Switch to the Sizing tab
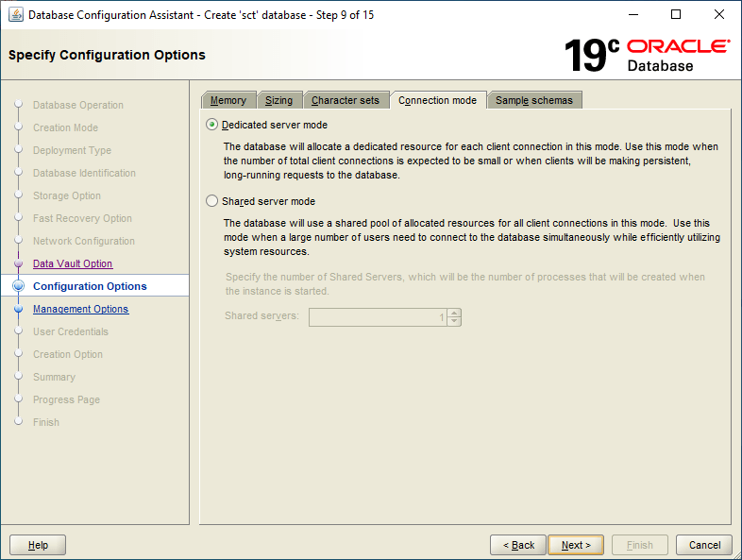The image size is (742, 560). point(278,100)
